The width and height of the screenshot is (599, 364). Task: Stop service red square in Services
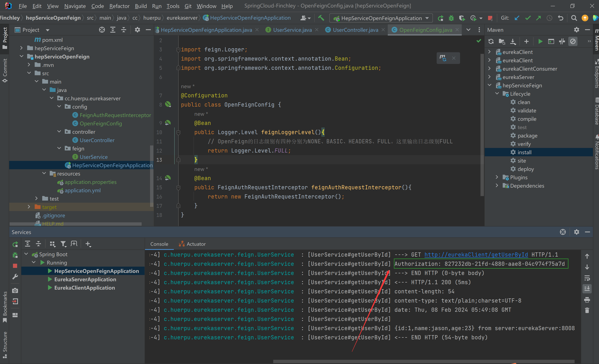[x=15, y=266]
